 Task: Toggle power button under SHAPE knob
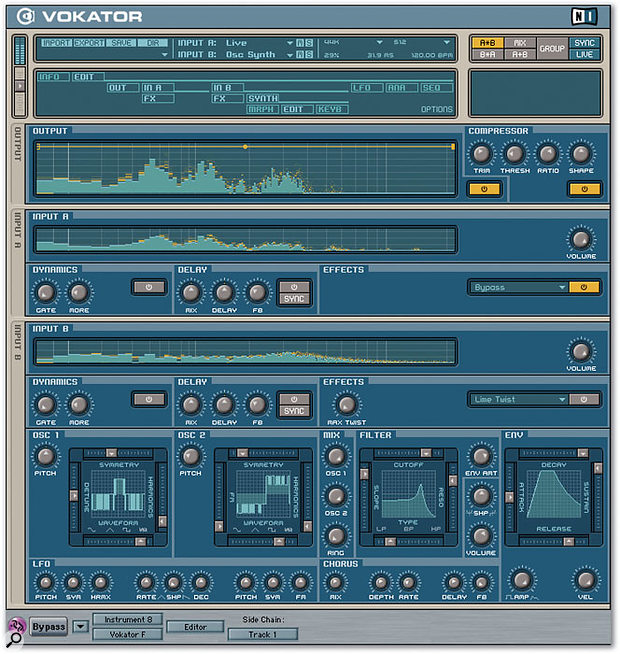[x=585, y=189]
